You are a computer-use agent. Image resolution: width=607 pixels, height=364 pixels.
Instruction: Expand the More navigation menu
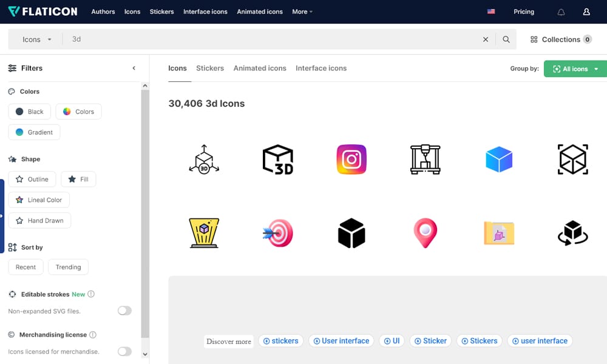point(302,12)
